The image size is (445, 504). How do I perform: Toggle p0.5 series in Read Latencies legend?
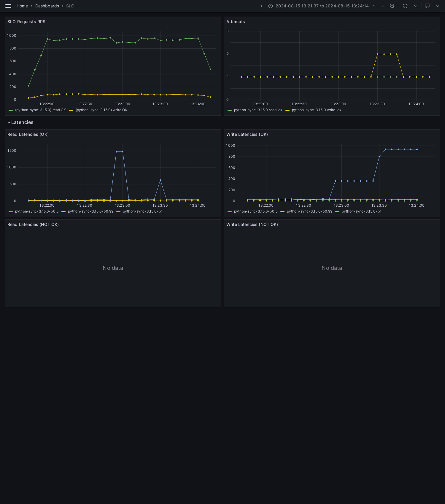37,211
